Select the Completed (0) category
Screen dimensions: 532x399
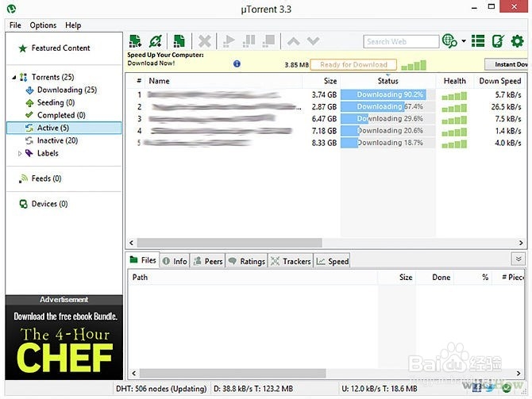pos(61,115)
